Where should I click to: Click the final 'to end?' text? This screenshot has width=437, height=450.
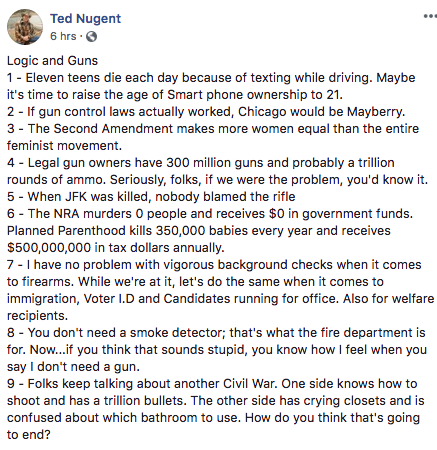[29, 435]
